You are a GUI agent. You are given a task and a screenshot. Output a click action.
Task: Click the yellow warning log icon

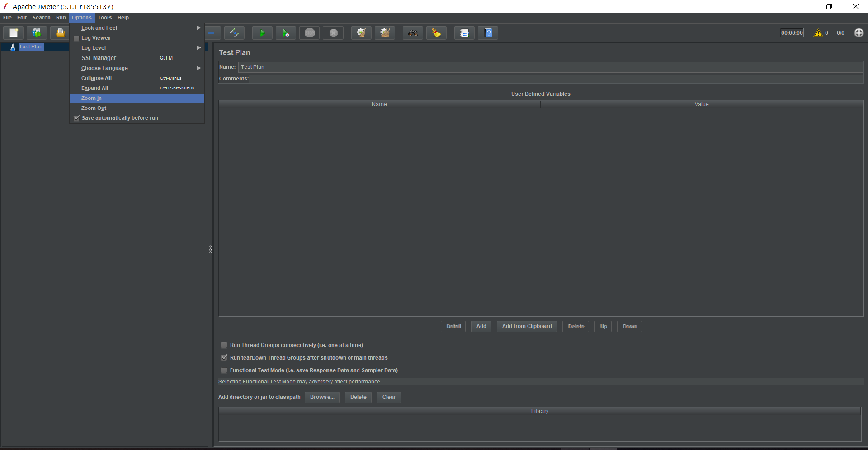pyautogui.click(x=818, y=33)
